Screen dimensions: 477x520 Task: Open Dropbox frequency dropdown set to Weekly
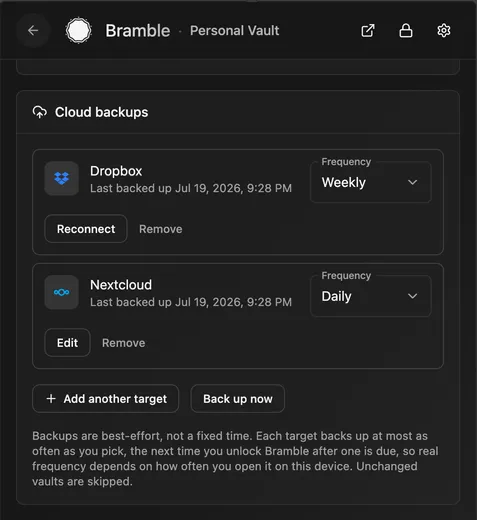[x=371, y=182]
